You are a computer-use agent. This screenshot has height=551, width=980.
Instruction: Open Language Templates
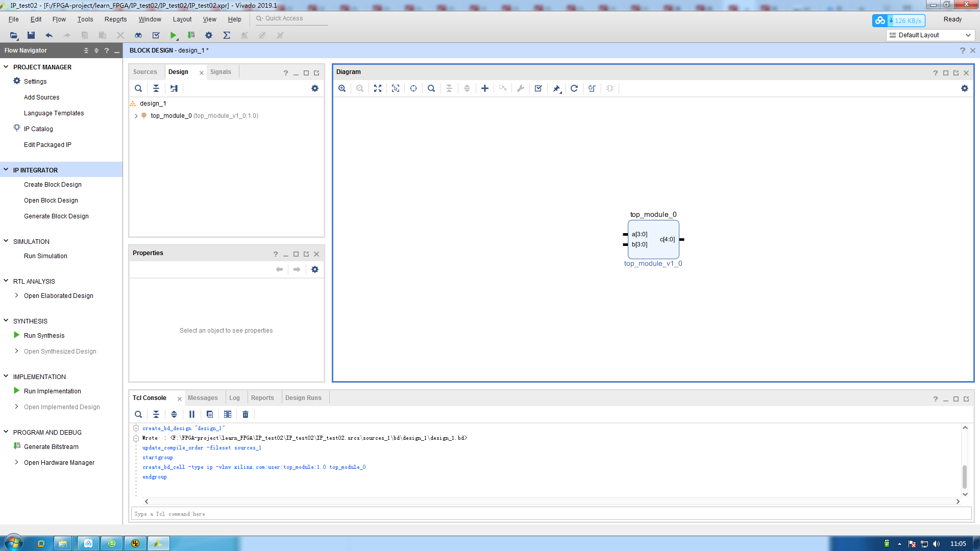tap(54, 113)
